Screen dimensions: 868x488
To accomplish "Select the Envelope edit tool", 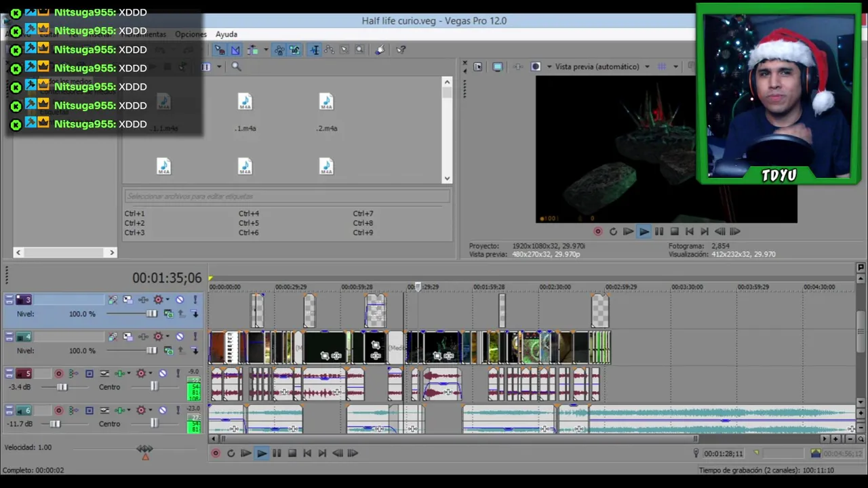I will (x=329, y=49).
